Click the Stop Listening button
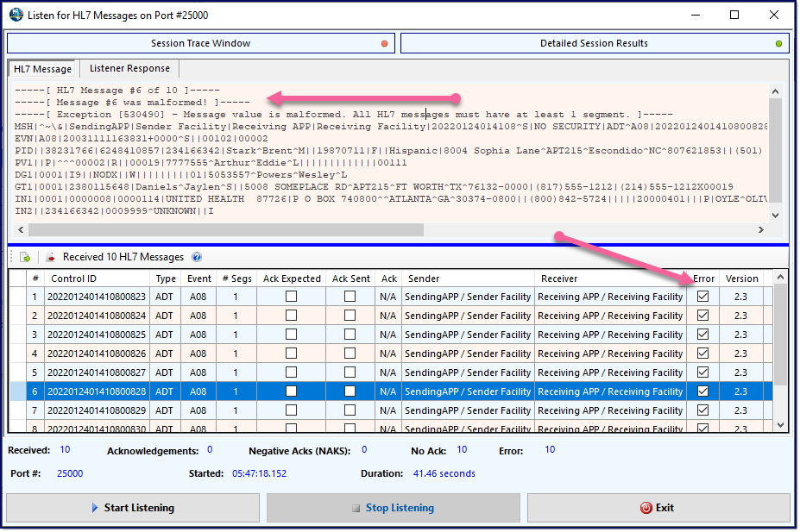The height and width of the screenshot is (532, 800). [394, 508]
